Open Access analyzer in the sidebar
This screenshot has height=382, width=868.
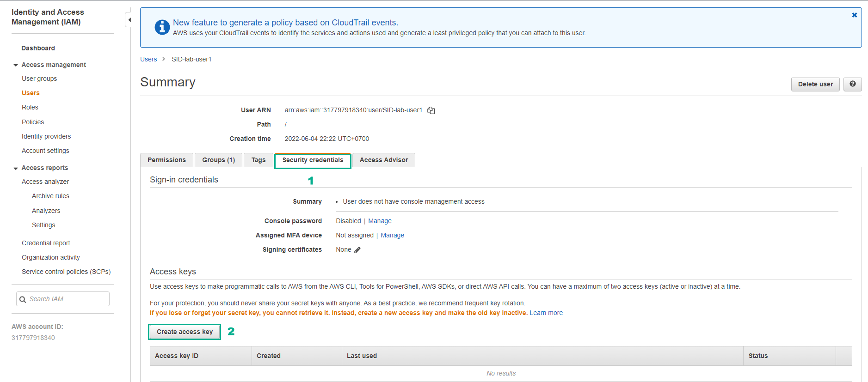point(45,182)
